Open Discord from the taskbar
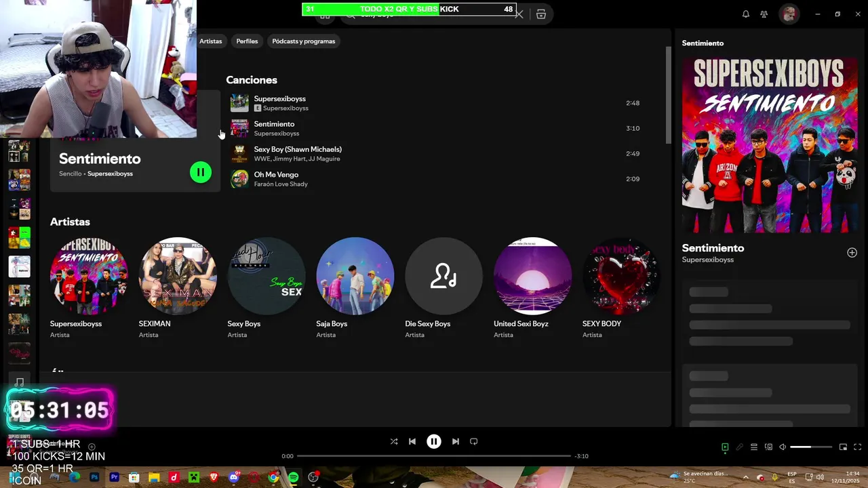868x488 pixels. pyautogui.click(x=234, y=477)
